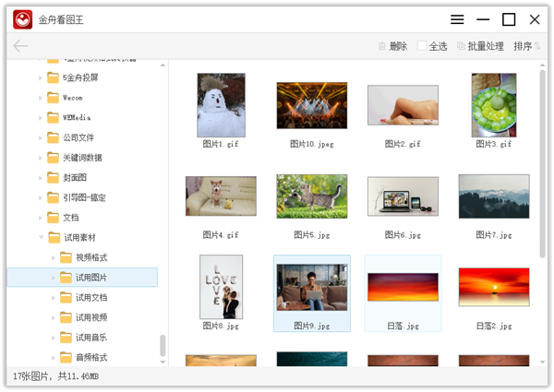Click the back arrow navigation icon
Image resolution: width=554 pixels, height=392 pixels.
(20, 45)
